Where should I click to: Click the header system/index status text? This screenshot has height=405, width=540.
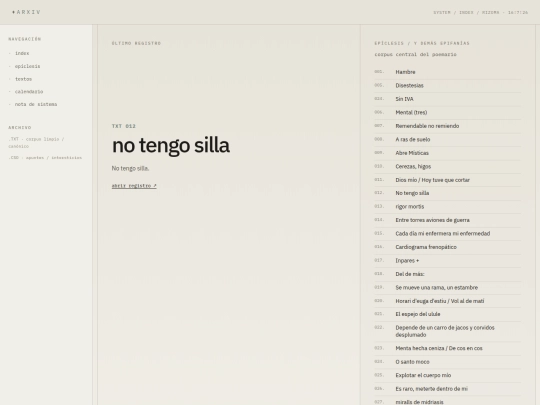point(480,12)
